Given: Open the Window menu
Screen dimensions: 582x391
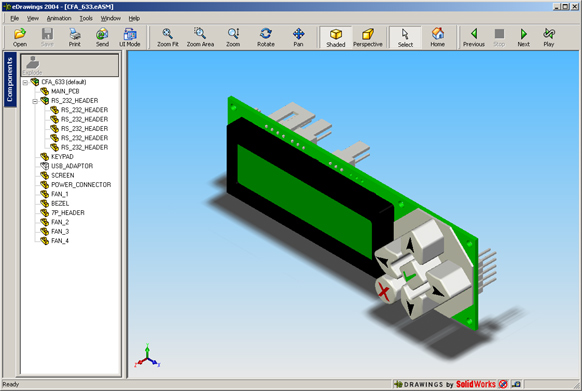Looking at the screenshot, I should click(111, 18).
